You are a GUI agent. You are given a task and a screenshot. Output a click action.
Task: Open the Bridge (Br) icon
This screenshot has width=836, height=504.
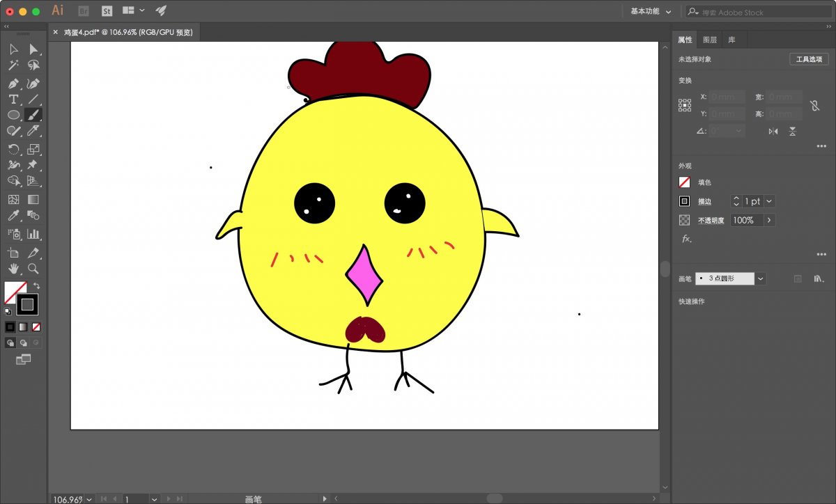[x=84, y=11]
